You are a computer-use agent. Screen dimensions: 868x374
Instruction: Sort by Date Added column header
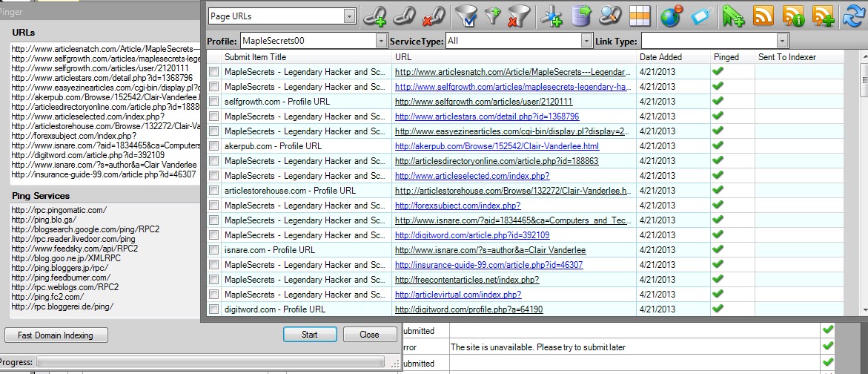(673, 57)
